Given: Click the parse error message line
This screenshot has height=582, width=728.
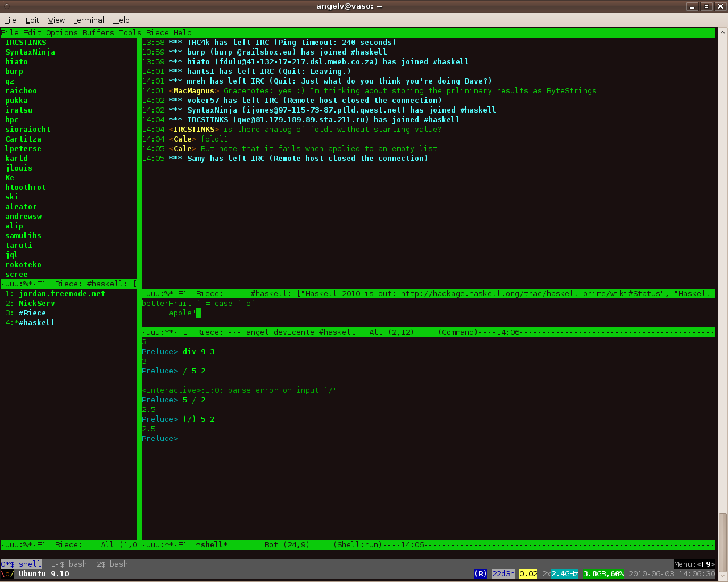Looking at the screenshot, I should [x=239, y=390].
